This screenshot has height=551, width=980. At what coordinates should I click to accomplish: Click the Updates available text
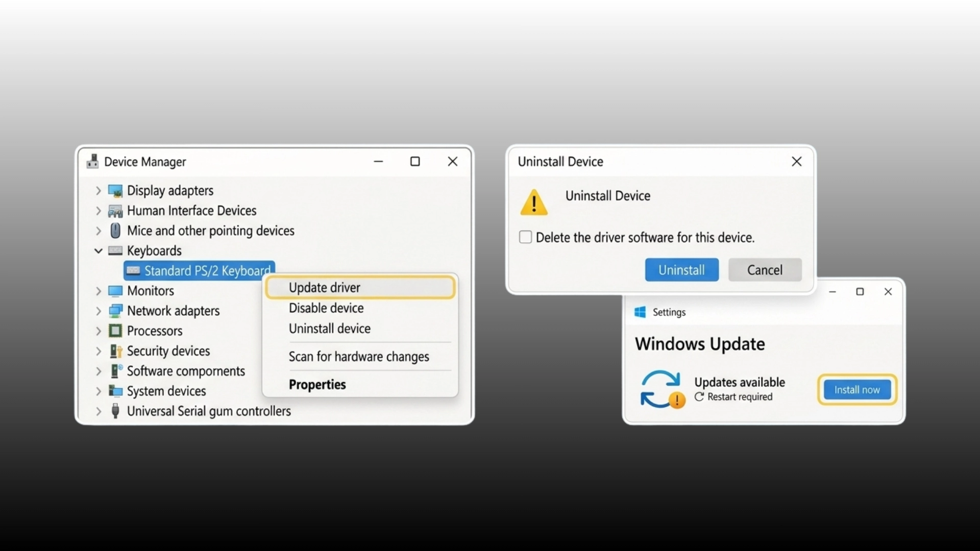(x=740, y=382)
